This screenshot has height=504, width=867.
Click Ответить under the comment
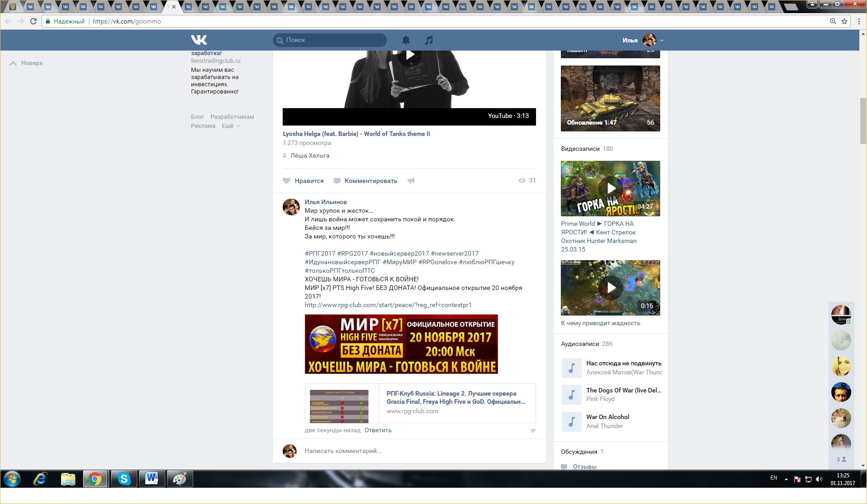click(378, 430)
